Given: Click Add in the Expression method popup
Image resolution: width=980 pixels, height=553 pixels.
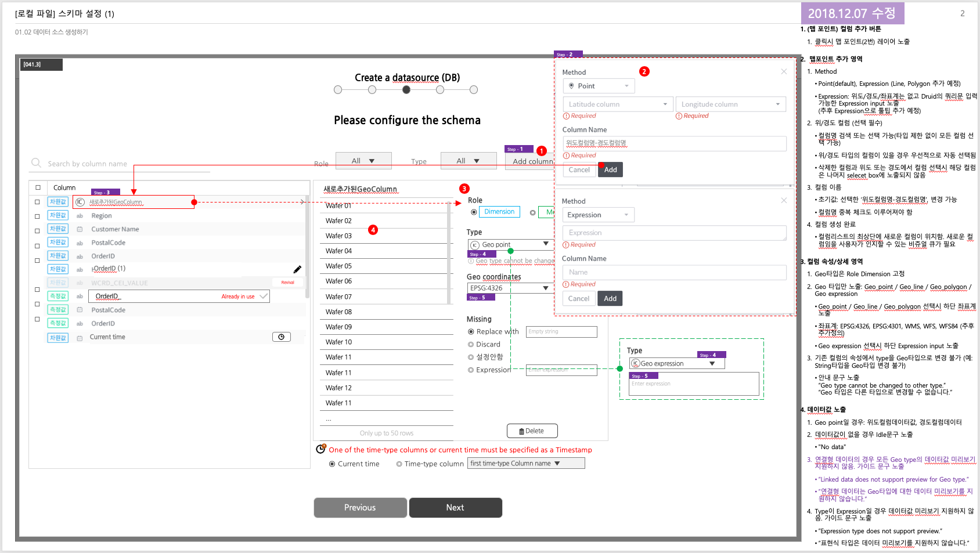Looking at the screenshot, I should coord(610,298).
